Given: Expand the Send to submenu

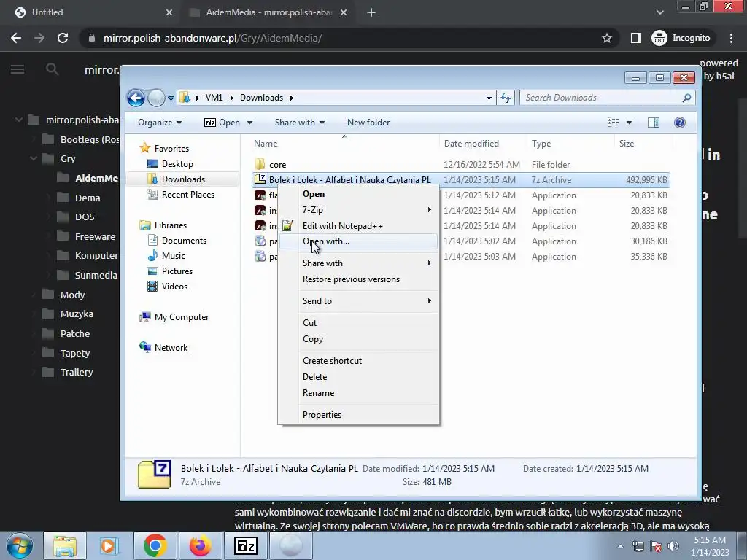Looking at the screenshot, I should pyautogui.click(x=357, y=301).
